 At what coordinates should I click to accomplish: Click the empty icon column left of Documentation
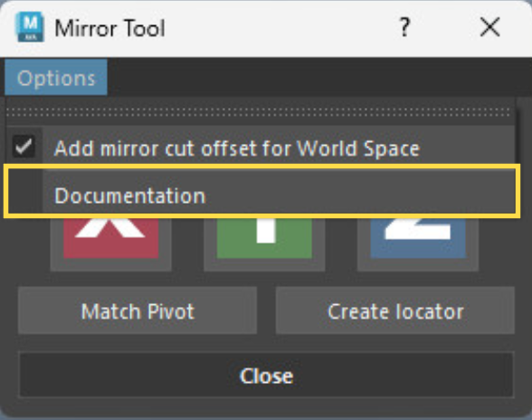25,192
